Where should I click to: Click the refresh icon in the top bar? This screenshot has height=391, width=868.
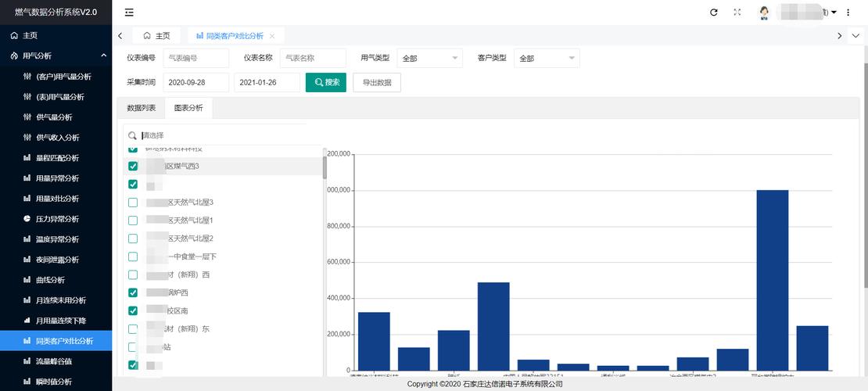click(x=713, y=13)
